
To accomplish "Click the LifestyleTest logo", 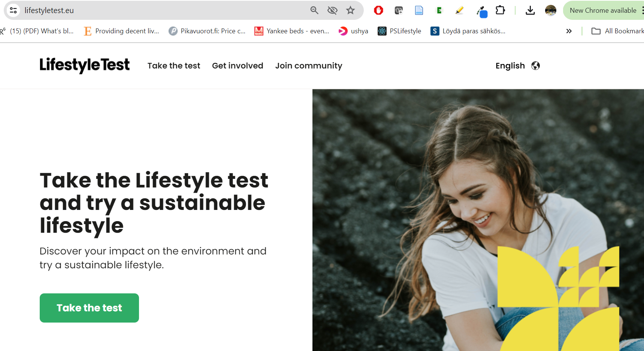I will pyautogui.click(x=85, y=65).
